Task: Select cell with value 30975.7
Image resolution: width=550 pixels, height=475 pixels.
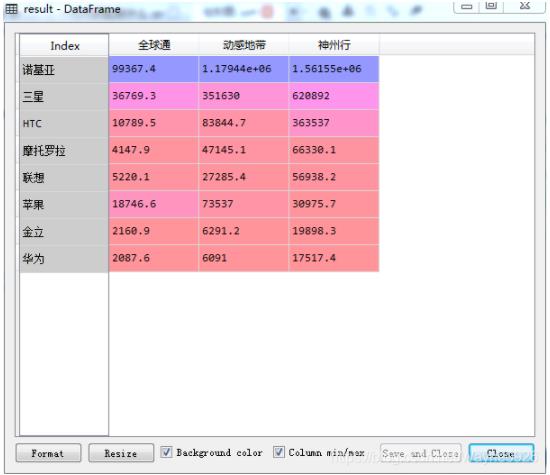Action: [x=334, y=204]
